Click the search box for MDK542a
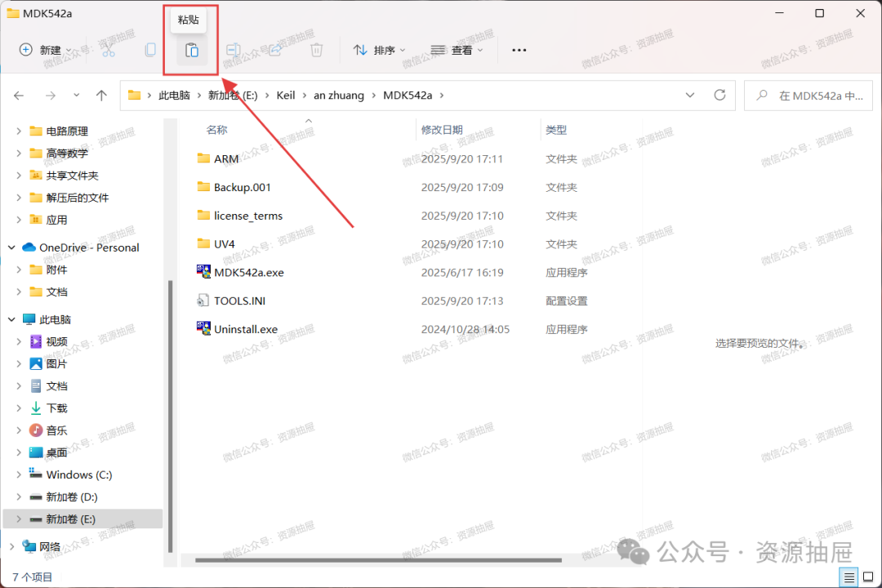 [x=808, y=96]
